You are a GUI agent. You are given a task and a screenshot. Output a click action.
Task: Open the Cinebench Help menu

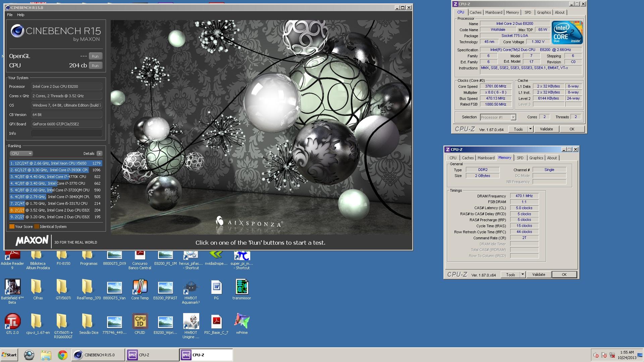[x=21, y=15]
